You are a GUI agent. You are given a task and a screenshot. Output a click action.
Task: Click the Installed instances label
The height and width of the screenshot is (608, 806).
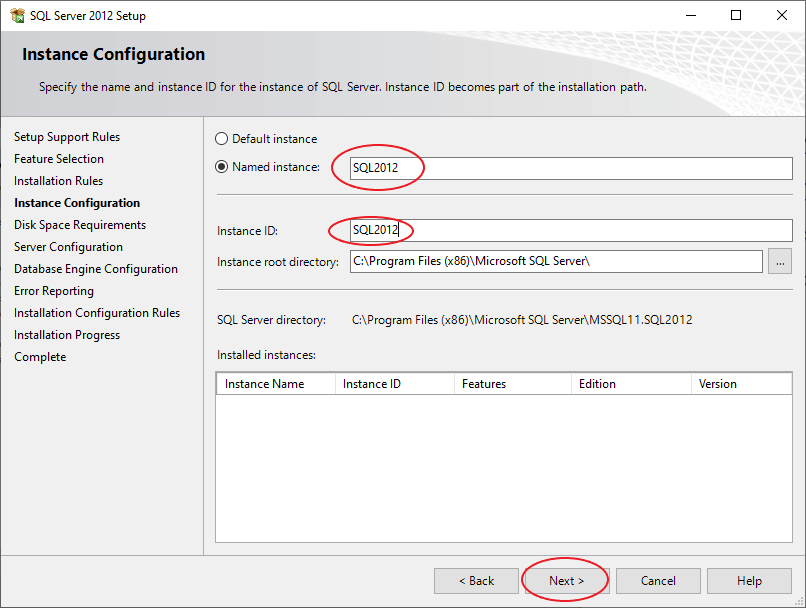coord(266,355)
